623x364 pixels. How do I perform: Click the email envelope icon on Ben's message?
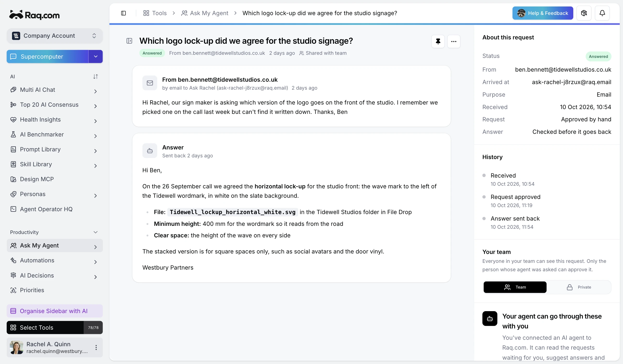tap(150, 83)
